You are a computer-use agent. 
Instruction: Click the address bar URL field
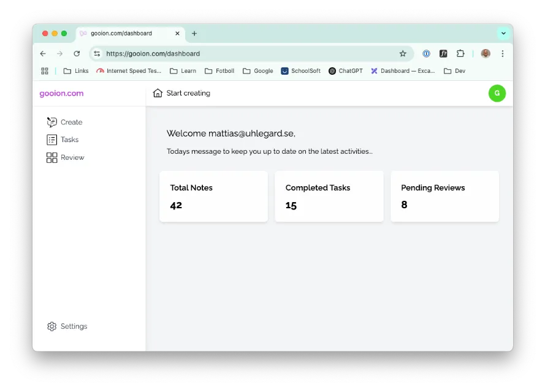pyautogui.click(x=252, y=53)
